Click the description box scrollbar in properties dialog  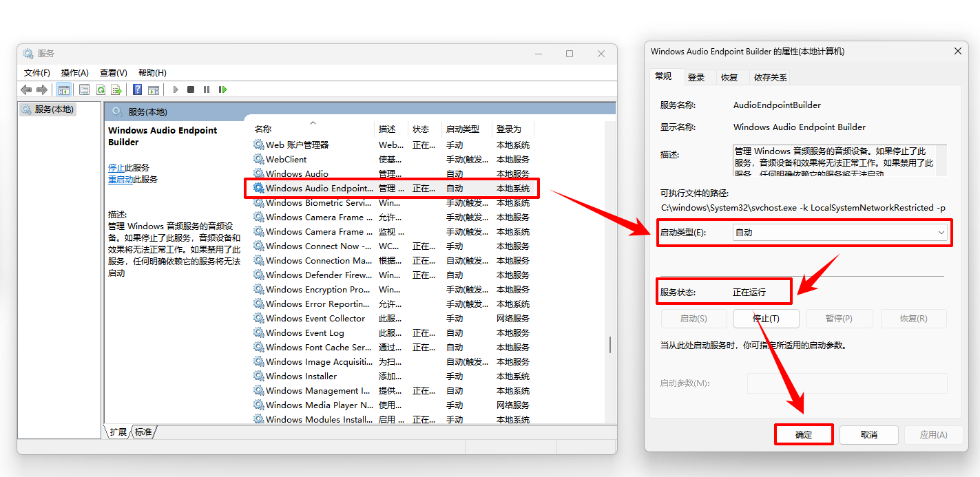[x=943, y=160]
